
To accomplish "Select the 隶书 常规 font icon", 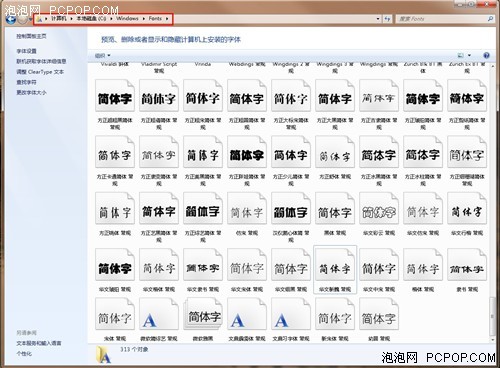I will click(467, 264).
